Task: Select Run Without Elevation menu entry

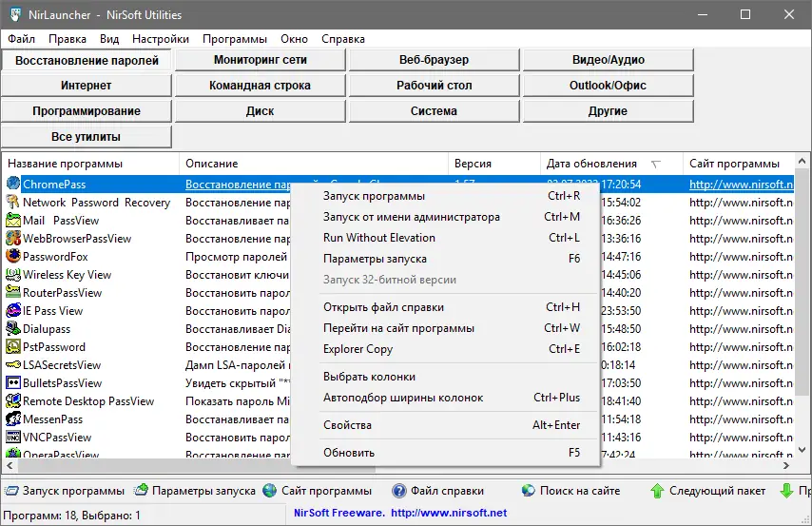Action: (445, 238)
